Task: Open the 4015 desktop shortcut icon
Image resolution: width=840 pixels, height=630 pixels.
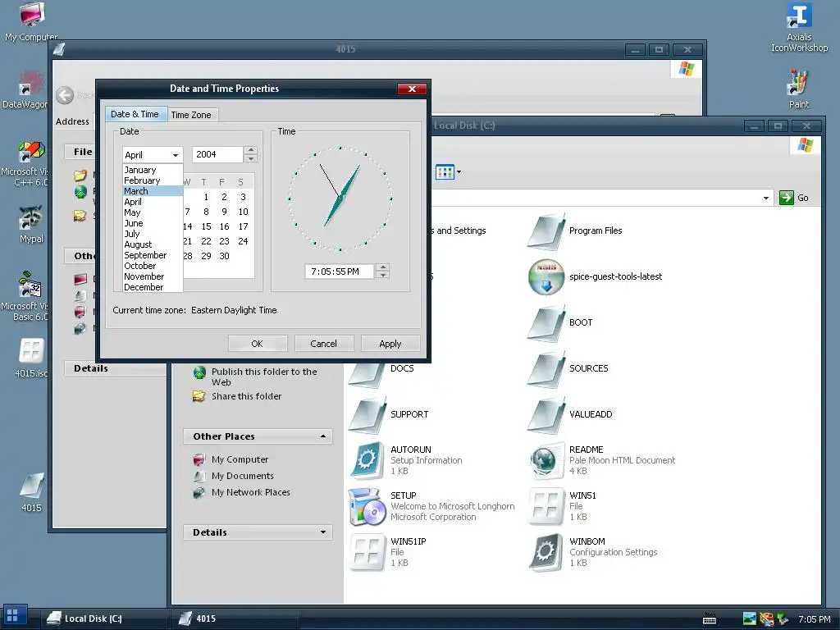Action: (31, 492)
